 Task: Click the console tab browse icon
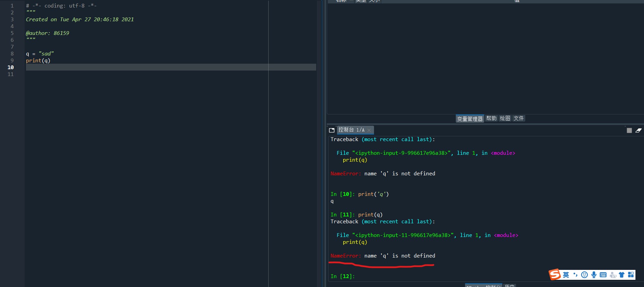(x=332, y=130)
